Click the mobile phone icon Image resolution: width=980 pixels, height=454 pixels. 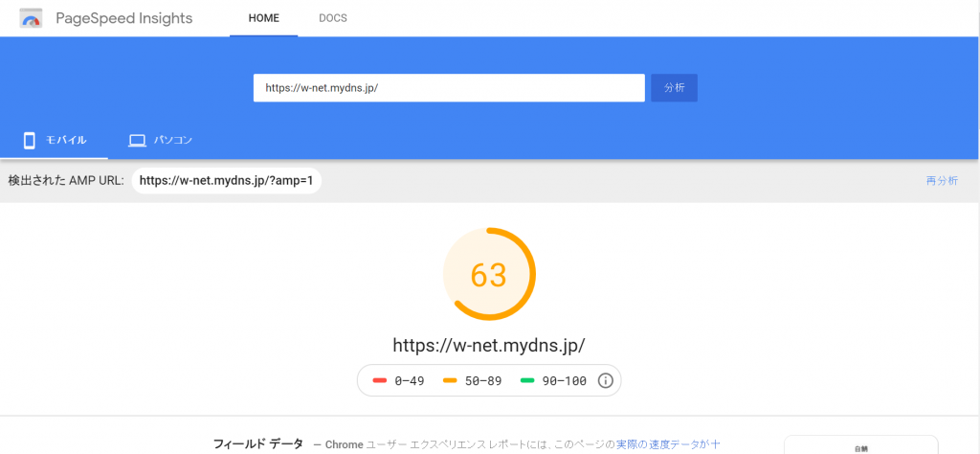[x=29, y=140]
